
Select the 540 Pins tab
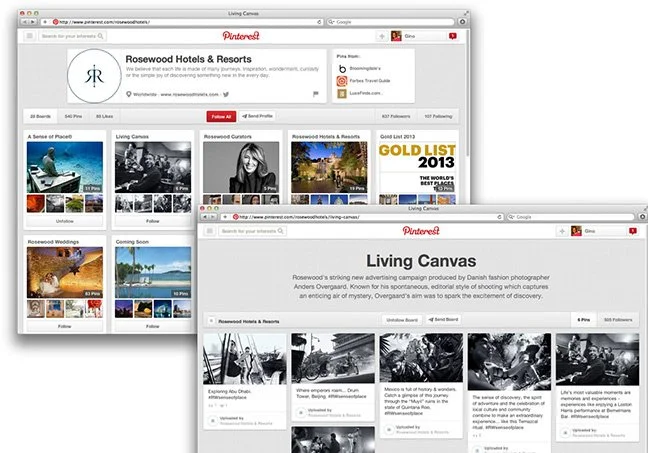pyautogui.click(x=73, y=117)
